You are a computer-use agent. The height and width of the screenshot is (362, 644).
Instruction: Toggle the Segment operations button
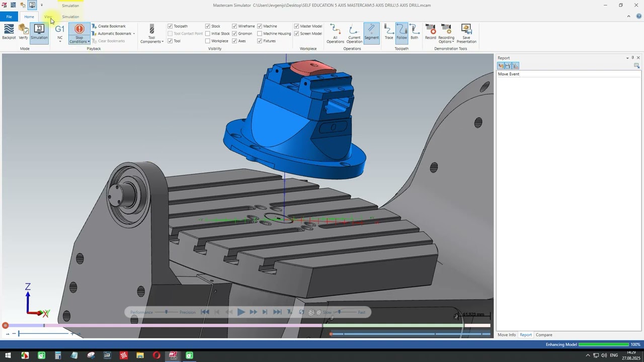click(371, 32)
